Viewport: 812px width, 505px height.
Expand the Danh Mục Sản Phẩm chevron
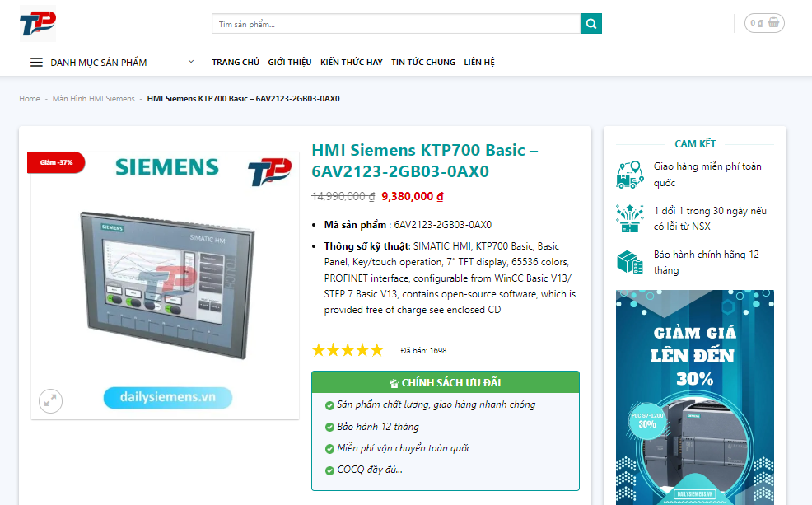(191, 62)
